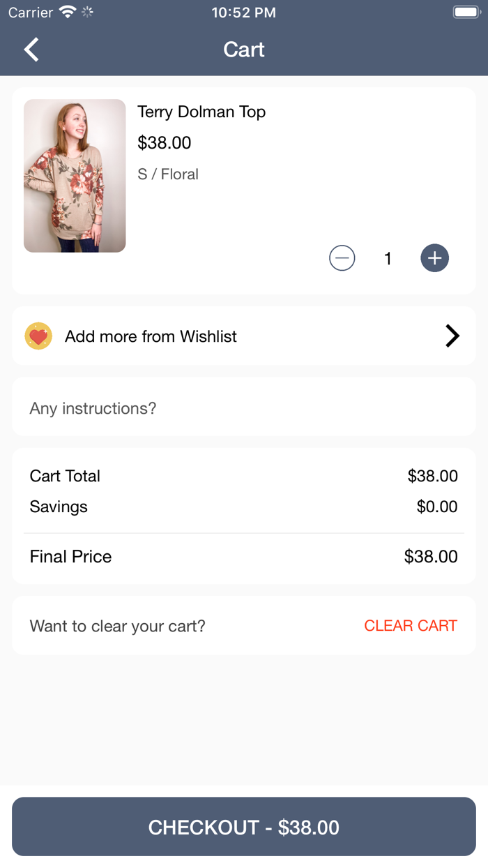
Task: Tap the $38.00 product price
Action: (x=165, y=143)
